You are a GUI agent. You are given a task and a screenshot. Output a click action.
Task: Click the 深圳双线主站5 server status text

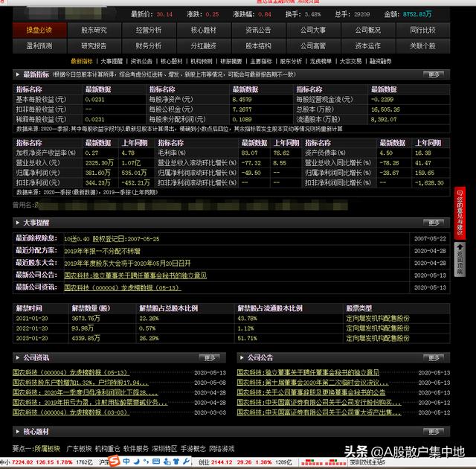[367, 462]
